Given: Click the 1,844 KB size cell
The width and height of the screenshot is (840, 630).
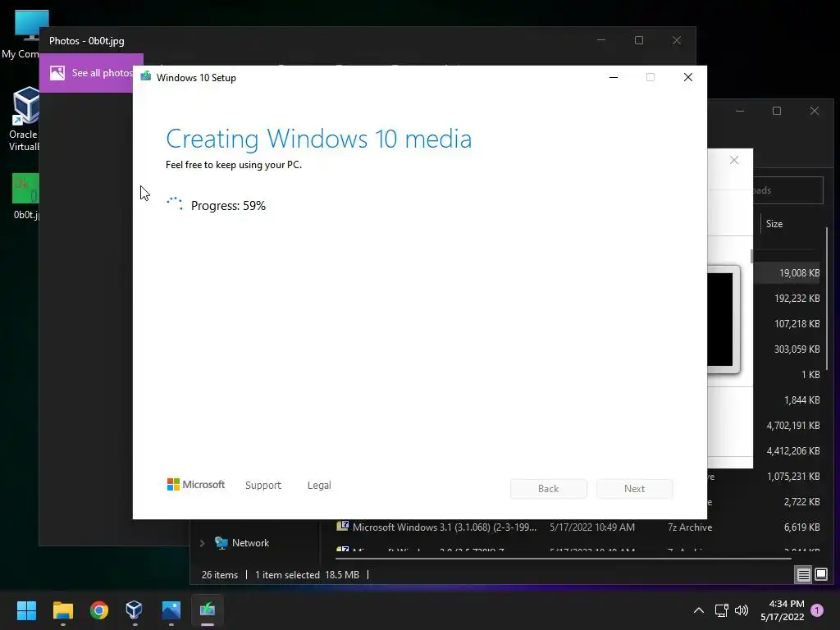Looking at the screenshot, I should click(802, 400).
